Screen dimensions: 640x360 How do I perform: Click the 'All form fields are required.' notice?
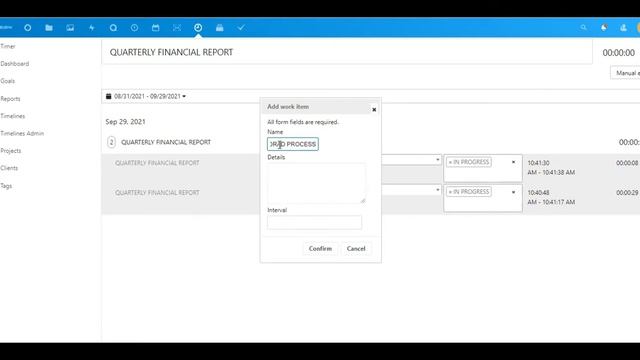[x=303, y=122]
